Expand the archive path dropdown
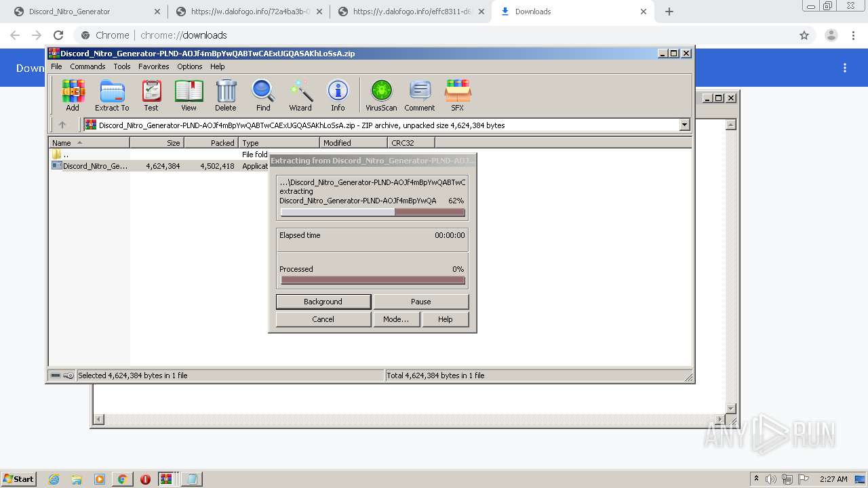This screenshot has height=488, width=868. coord(684,125)
